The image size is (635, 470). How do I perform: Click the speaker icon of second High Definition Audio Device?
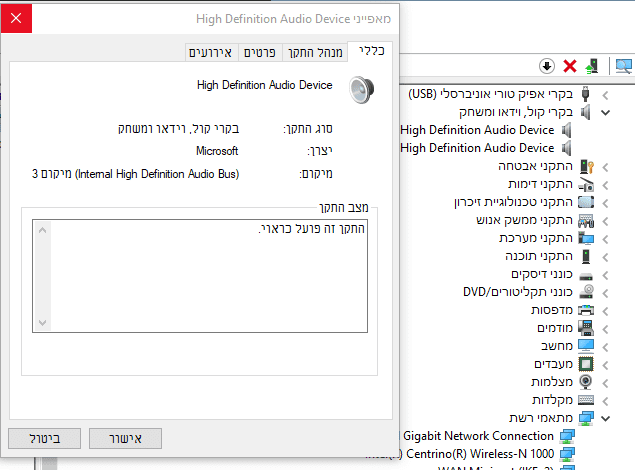[567, 148]
